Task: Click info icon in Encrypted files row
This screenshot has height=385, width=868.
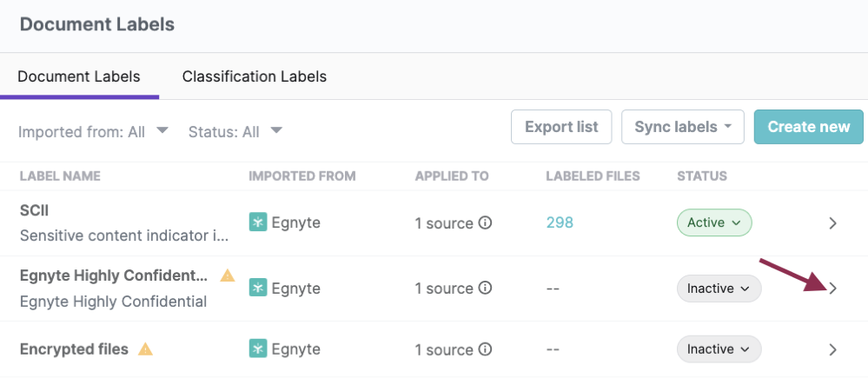Action: pos(486,349)
